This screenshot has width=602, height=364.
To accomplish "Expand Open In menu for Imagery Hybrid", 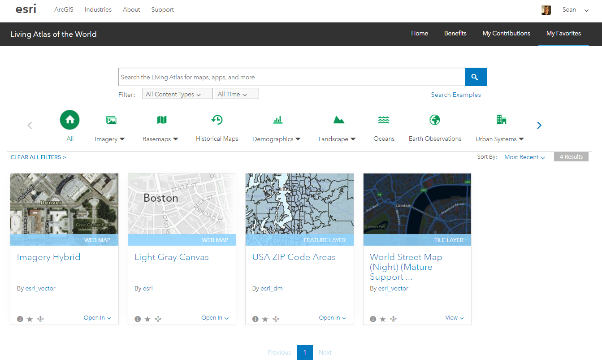I will pos(97,318).
